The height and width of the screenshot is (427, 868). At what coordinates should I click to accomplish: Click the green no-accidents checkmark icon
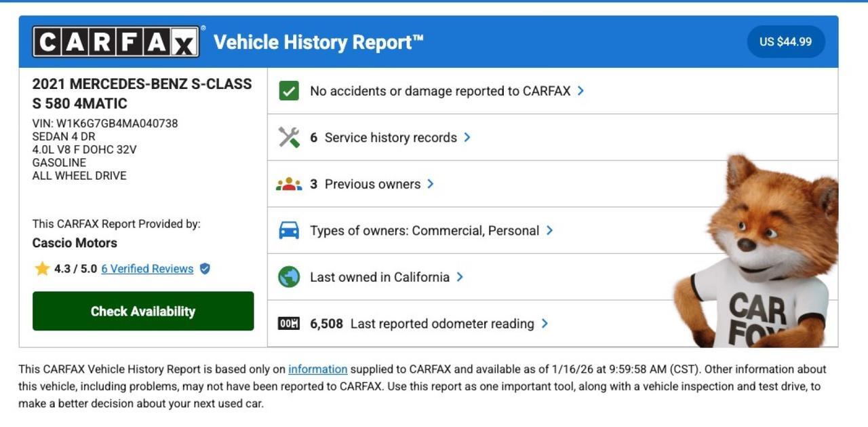(289, 91)
